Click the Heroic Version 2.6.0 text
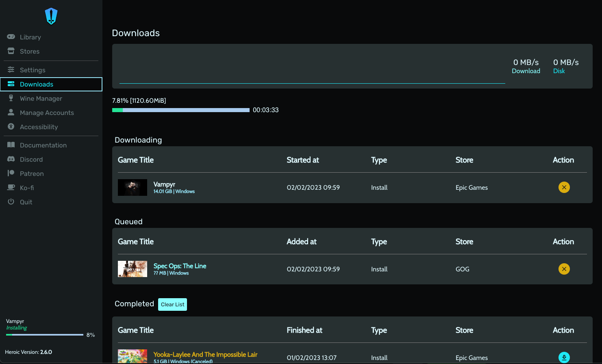Screen dimensions: 602x364 pyautogui.click(x=28, y=352)
